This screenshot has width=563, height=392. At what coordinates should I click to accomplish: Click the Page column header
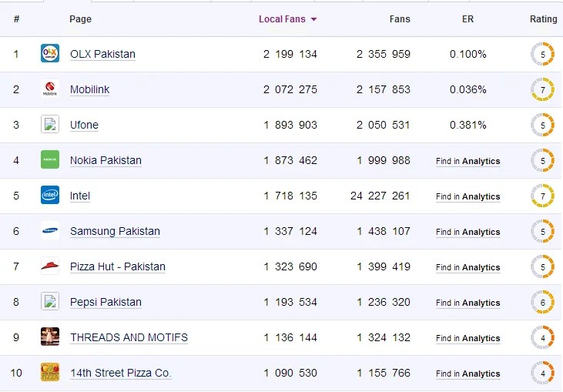[x=80, y=19]
